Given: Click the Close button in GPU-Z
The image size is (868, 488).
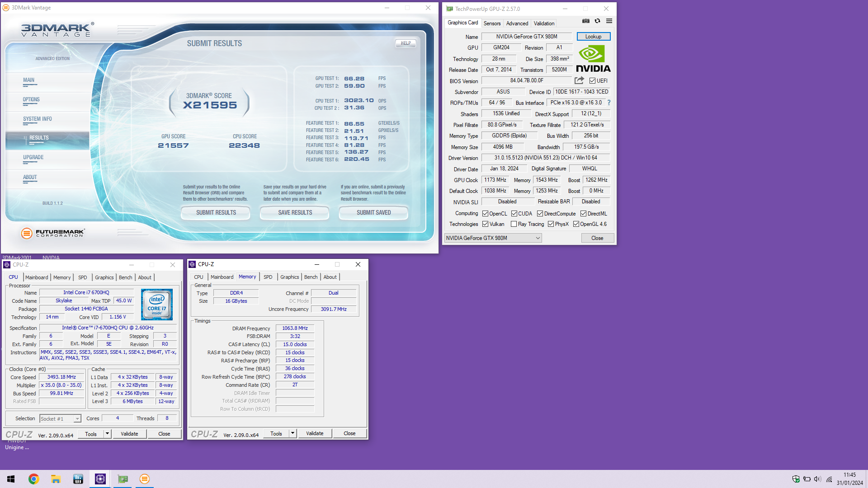Looking at the screenshot, I should point(597,238).
